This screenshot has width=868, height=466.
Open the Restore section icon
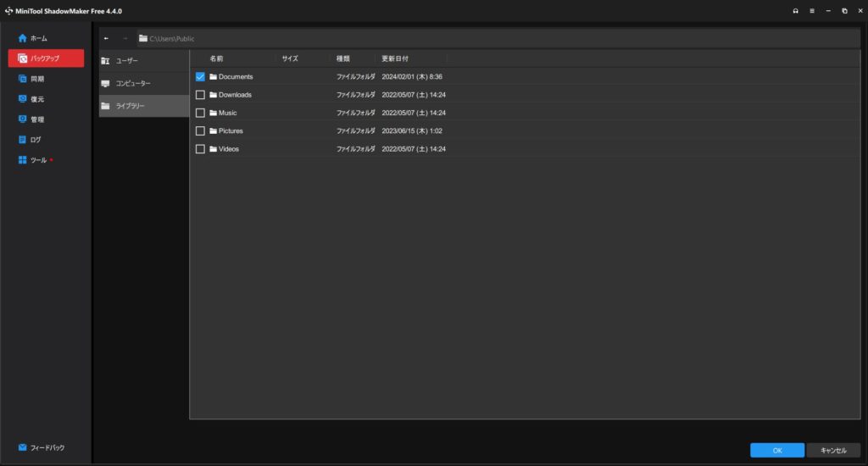click(x=23, y=99)
